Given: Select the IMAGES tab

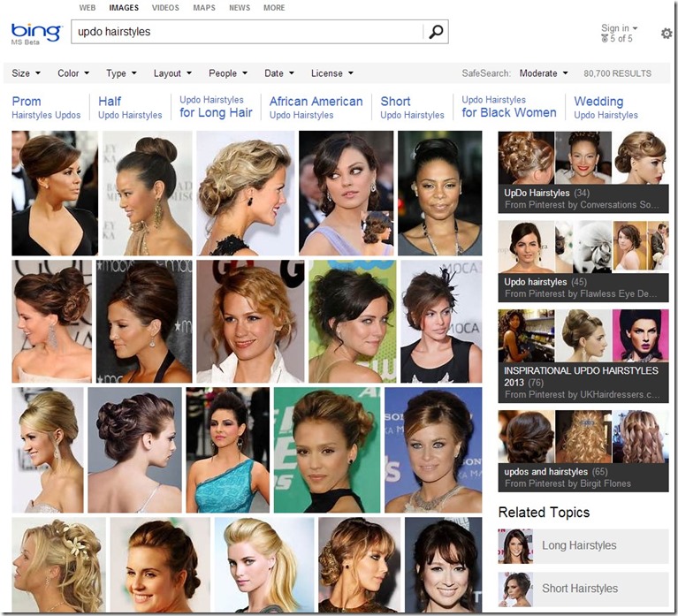Looking at the screenshot, I should pyautogui.click(x=124, y=8).
